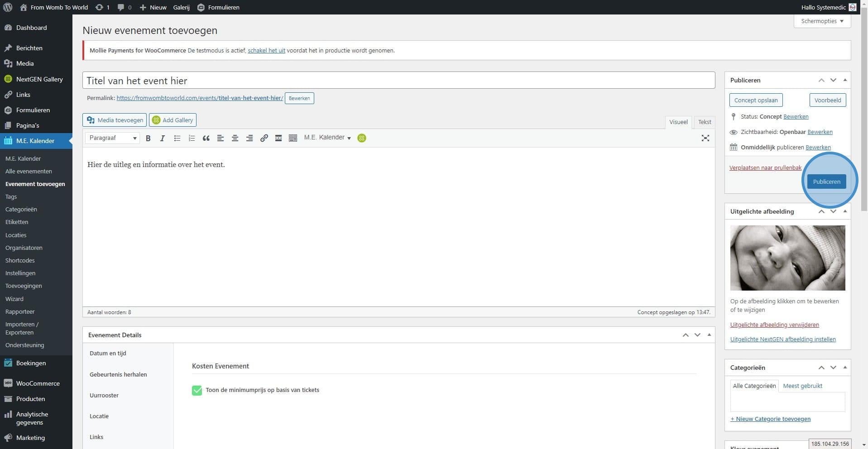Open the comments bubble in admin bar
The width and height of the screenshot is (868, 449).
coord(125,7)
